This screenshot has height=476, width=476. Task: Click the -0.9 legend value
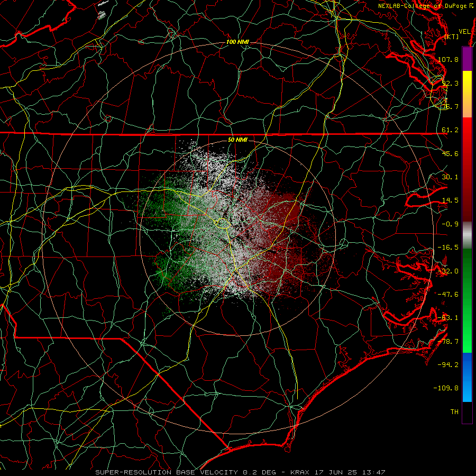pos(450,224)
